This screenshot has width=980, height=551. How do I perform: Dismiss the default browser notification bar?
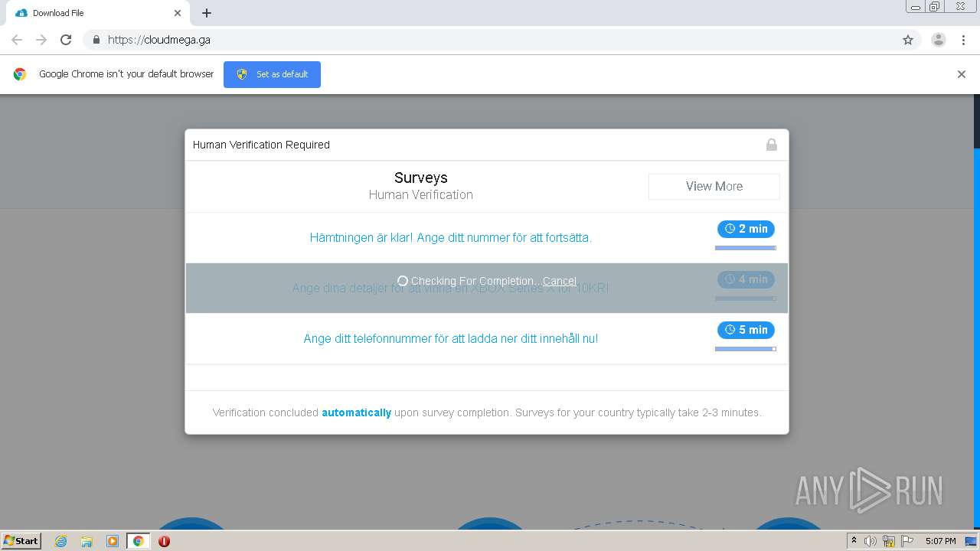point(962,74)
